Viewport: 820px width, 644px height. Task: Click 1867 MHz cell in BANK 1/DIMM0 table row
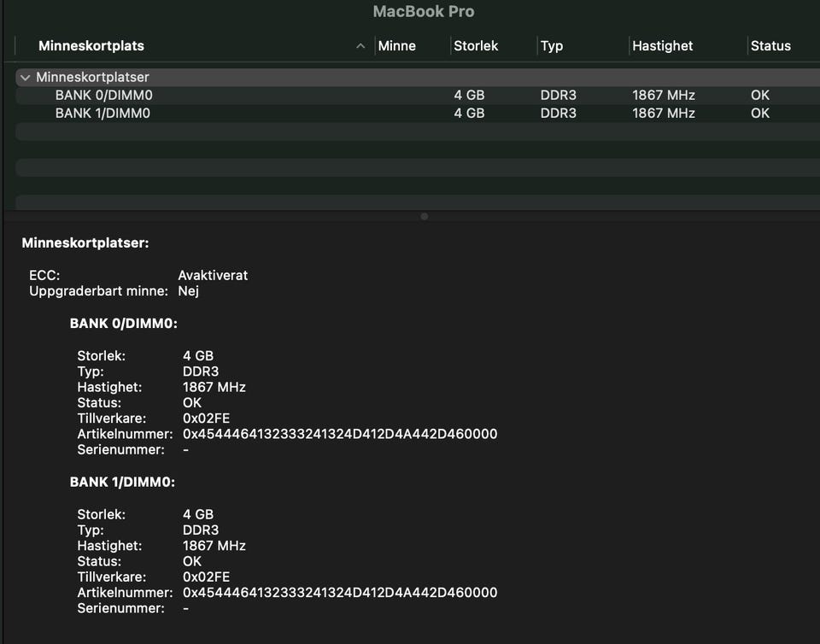click(x=663, y=114)
